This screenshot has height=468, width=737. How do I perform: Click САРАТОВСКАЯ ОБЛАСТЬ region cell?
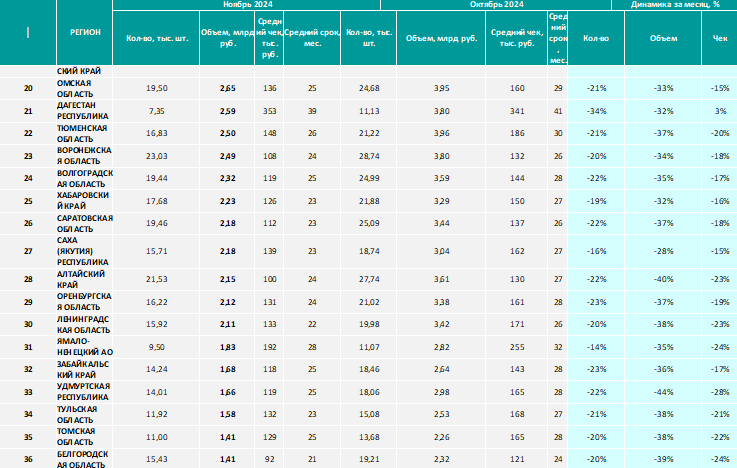click(85, 223)
